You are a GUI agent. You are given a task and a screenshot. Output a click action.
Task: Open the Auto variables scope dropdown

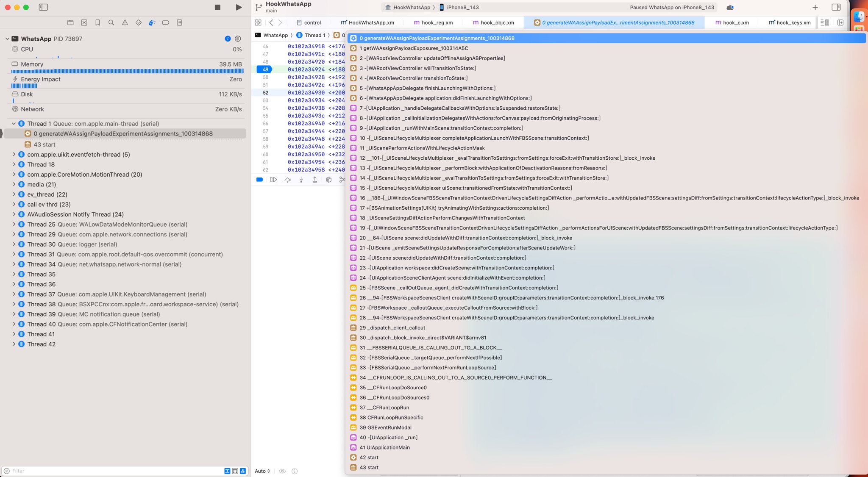point(262,471)
